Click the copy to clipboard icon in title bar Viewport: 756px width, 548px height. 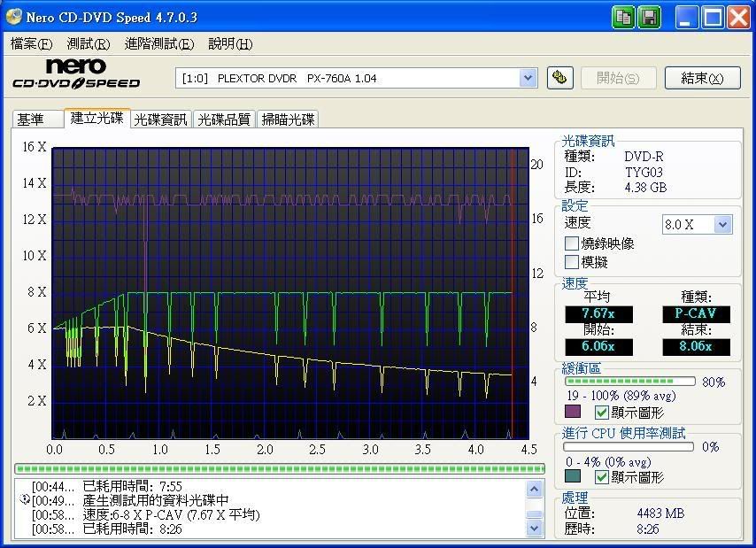tap(625, 17)
